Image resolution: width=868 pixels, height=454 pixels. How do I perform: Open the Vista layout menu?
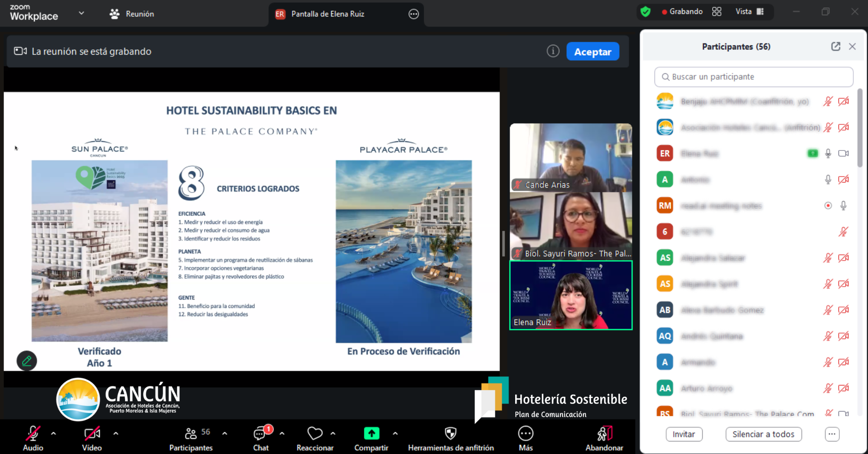[x=750, y=12]
